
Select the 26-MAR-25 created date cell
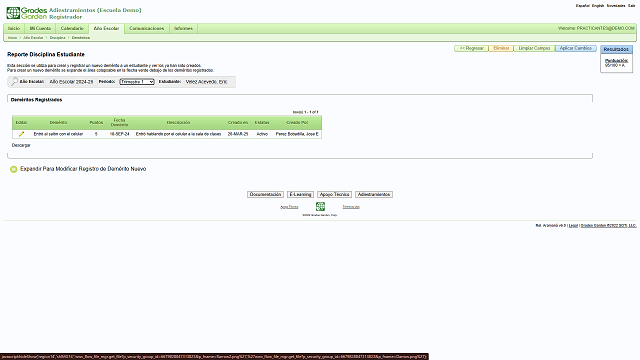pos(238,134)
